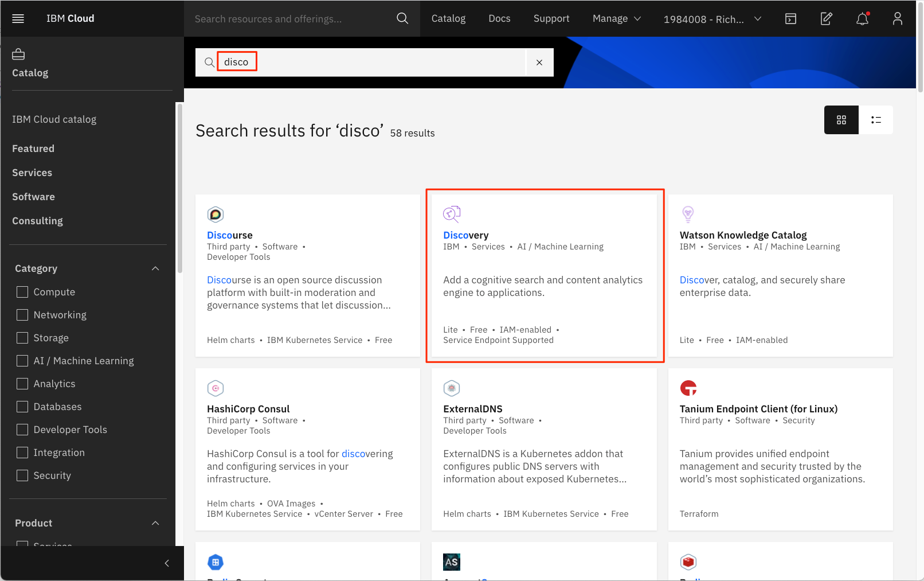Collapse the Product filter section
The height and width of the screenshot is (581, 924).
pos(155,523)
